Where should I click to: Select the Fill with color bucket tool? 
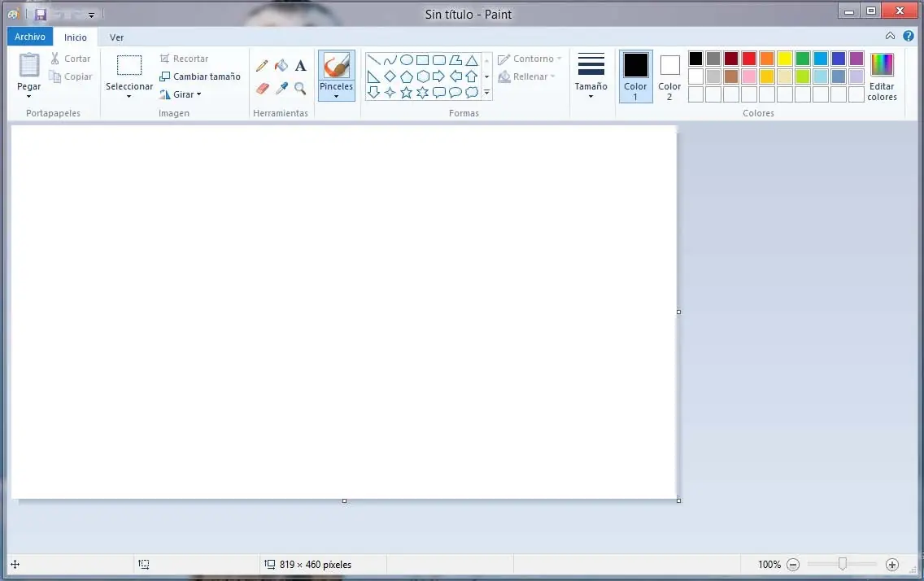281,65
